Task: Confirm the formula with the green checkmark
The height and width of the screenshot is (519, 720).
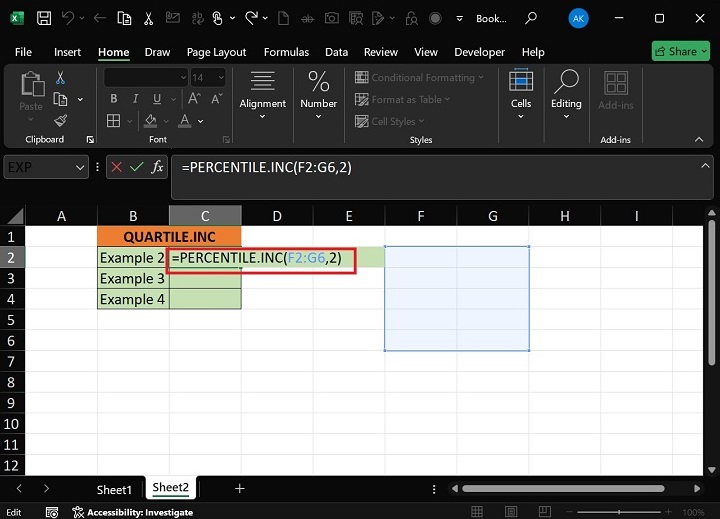Action: point(137,167)
